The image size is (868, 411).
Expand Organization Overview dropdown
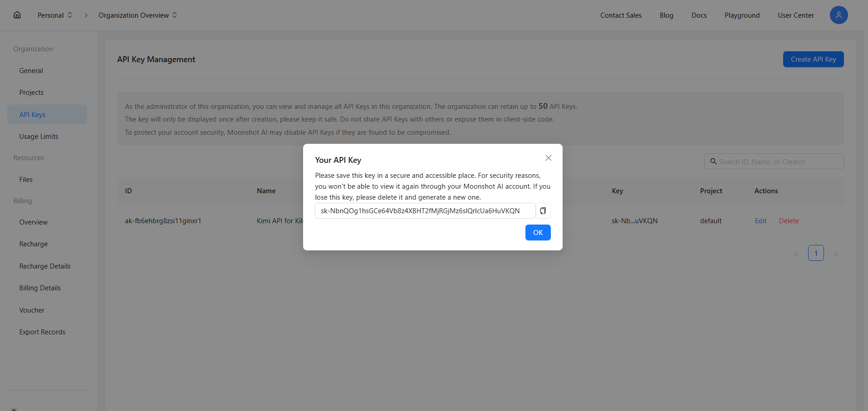(137, 15)
